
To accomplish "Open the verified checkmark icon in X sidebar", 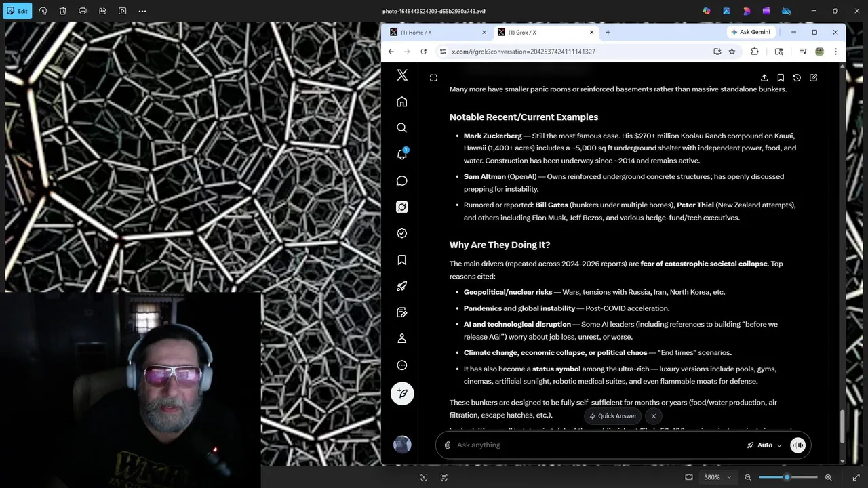I will coord(402,233).
